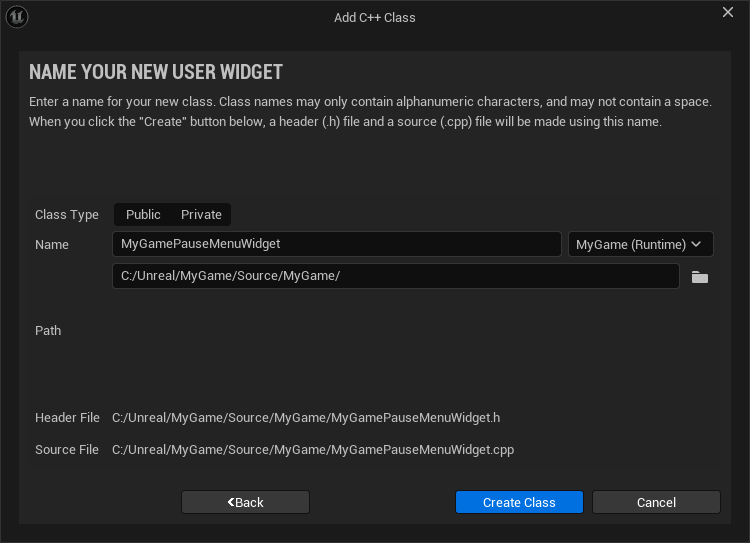Go back with the Back button
This screenshot has width=750, height=543.
(x=245, y=502)
